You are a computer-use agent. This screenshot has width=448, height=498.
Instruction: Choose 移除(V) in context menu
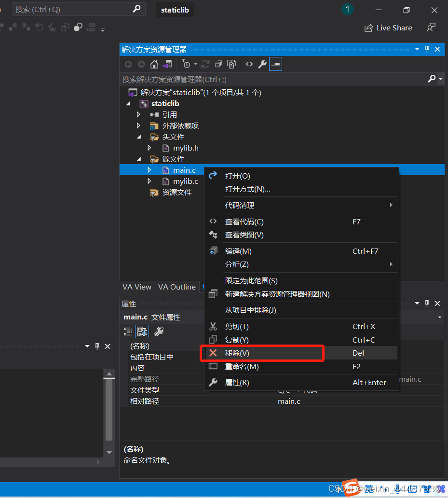pyautogui.click(x=301, y=353)
